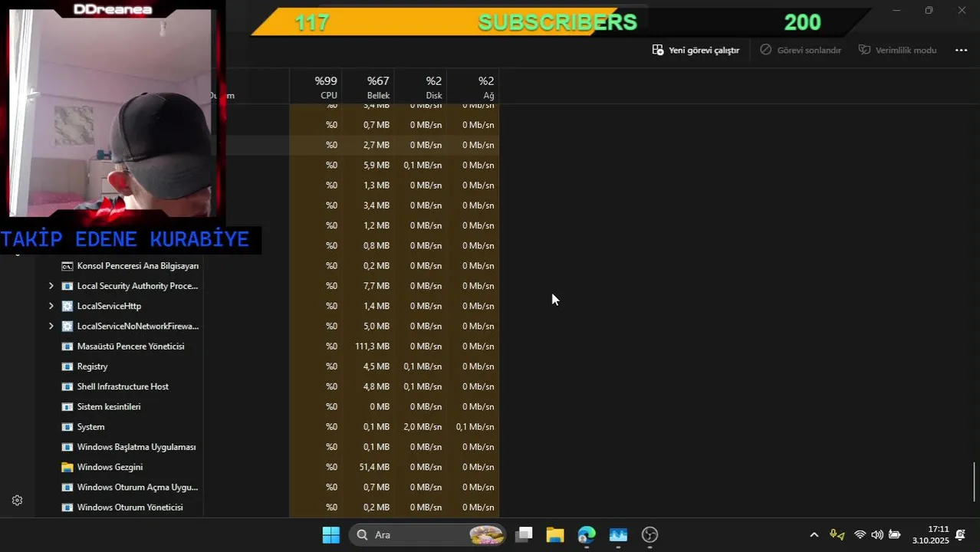Viewport: 980px width, 552px height.
Task: Click the microphone location tray icon
Action: (837, 535)
